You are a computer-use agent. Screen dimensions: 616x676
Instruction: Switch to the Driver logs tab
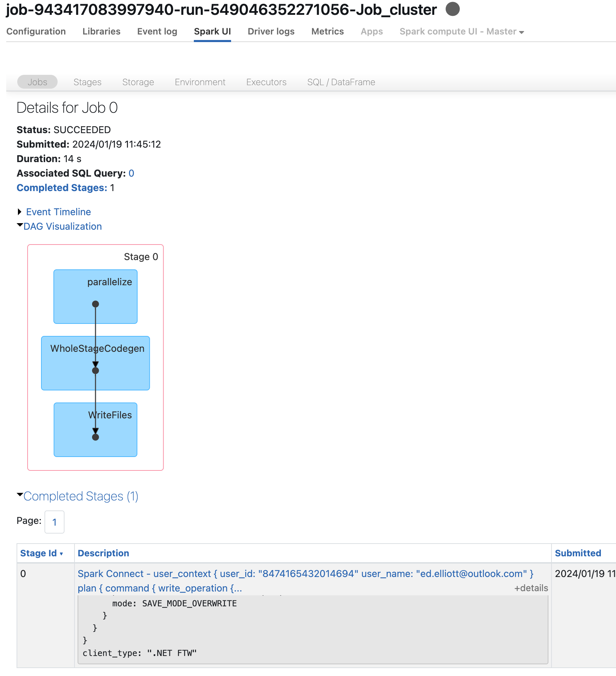tap(271, 32)
